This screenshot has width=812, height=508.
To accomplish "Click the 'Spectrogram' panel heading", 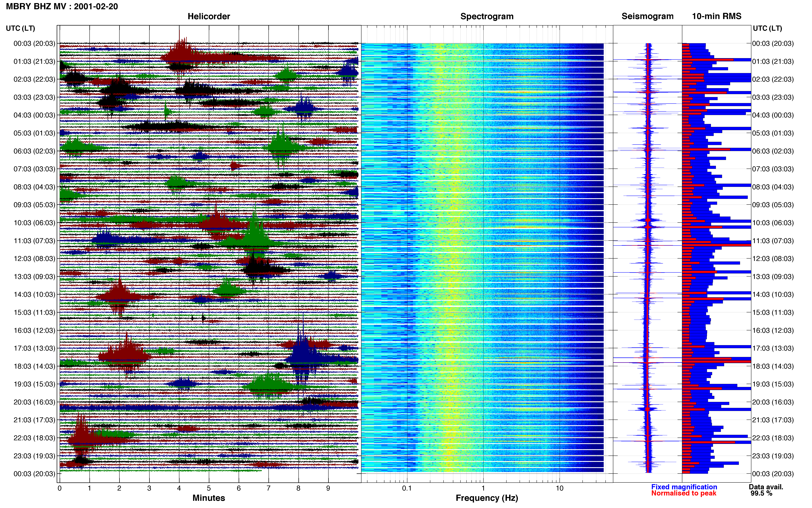I will (x=487, y=16).
